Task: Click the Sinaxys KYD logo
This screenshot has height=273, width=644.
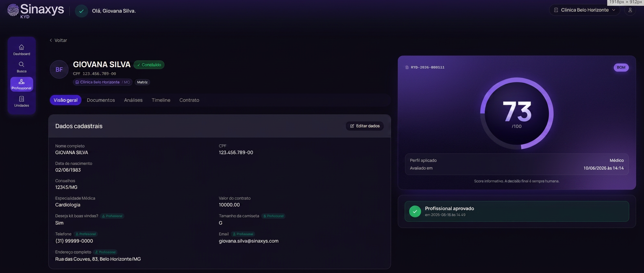Action: click(36, 11)
